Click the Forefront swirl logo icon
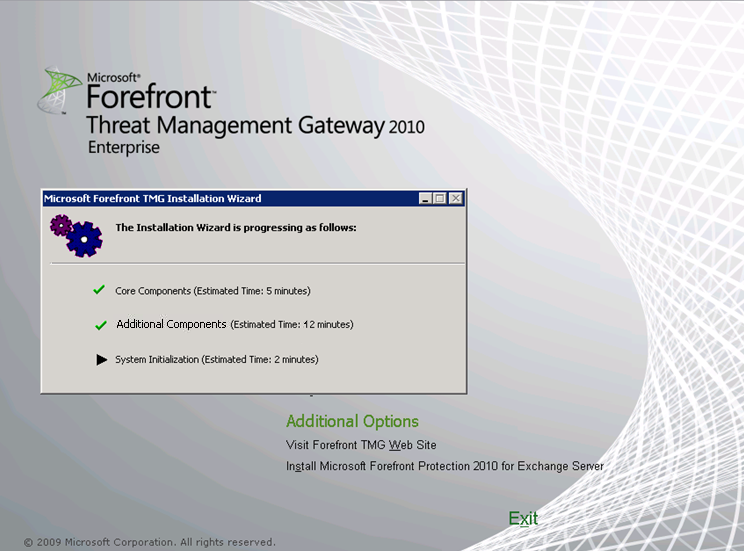744x551 pixels. 58,90
